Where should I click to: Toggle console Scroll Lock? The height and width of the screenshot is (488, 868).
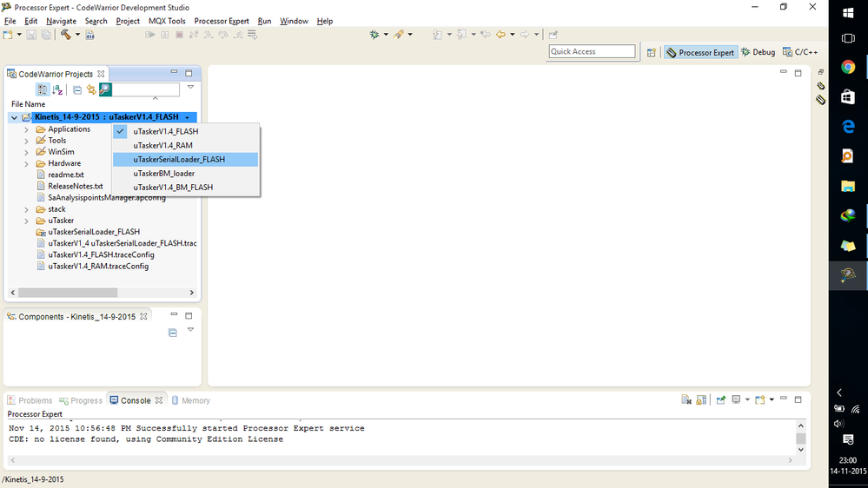click(x=701, y=399)
